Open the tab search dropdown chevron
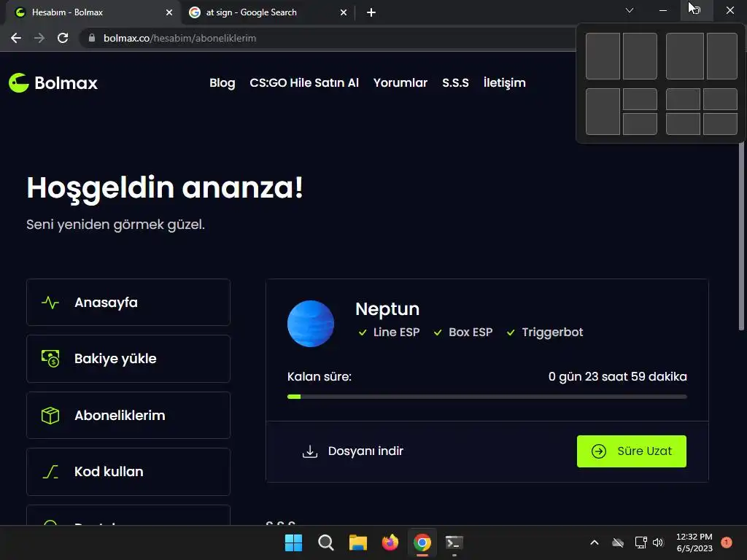This screenshot has height=560, width=747. point(630,10)
